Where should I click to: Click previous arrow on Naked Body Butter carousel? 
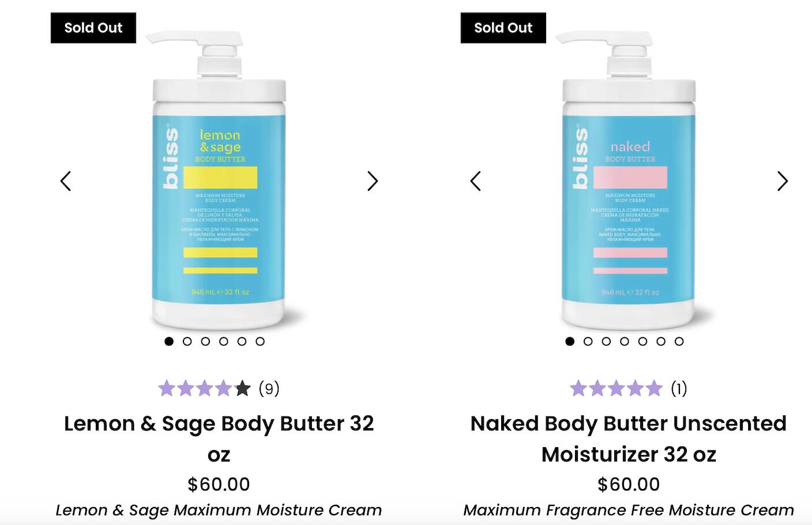click(x=476, y=181)
